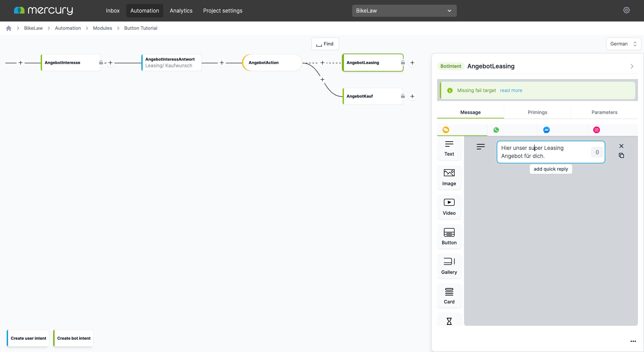Add a Gallery message element
The height and width of the screenshot is (352, 644).
(x=449, y=266)
